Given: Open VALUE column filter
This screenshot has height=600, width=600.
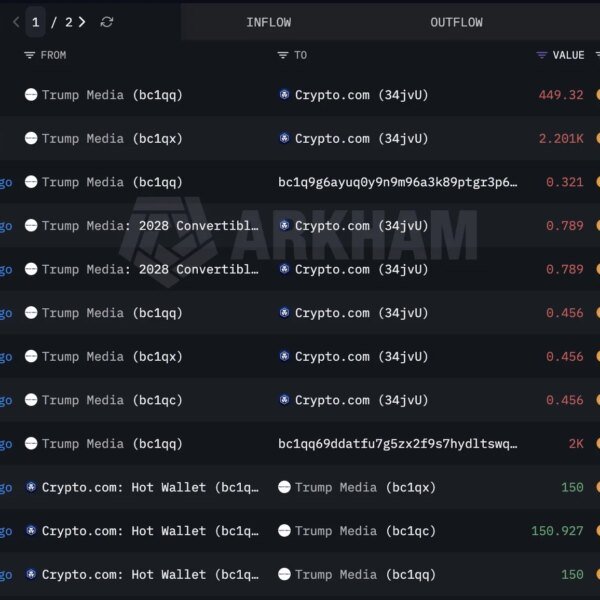Looking at the screenshot, I should [541, 55].
